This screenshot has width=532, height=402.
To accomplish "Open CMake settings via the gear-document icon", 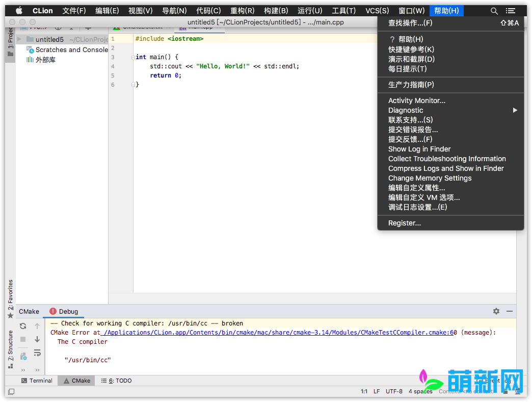I will tap(23, 356).
